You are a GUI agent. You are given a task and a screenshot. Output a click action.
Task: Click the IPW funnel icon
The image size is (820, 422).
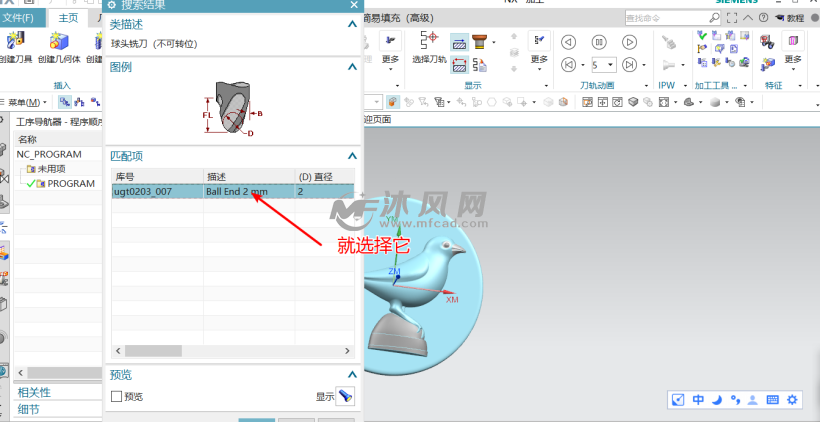tap(668, 65)
